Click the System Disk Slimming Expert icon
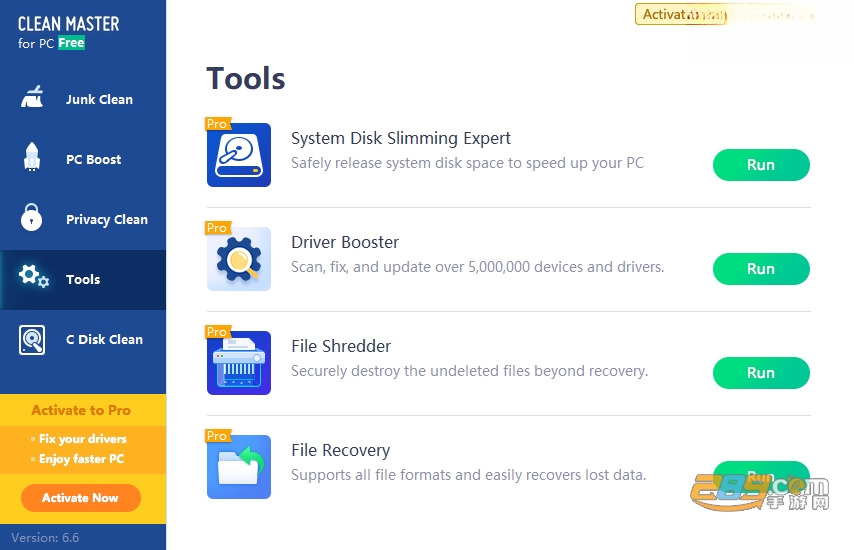Screen dimensions: 854x550 coord(239,155)
